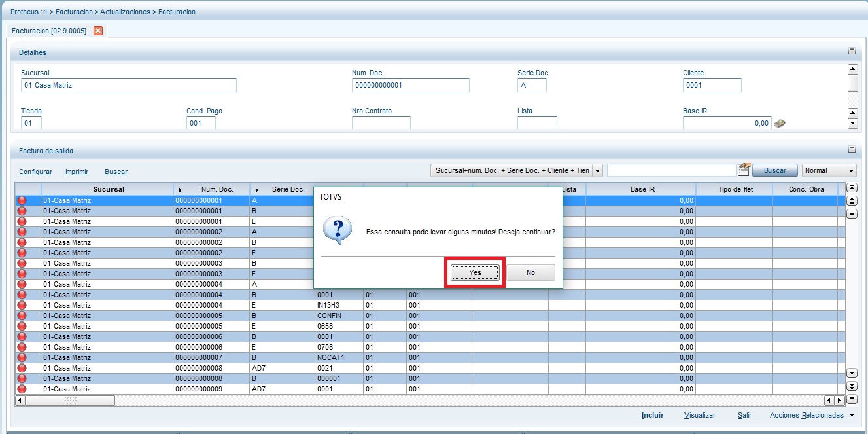Click the blue Buscar button
This screenshot has height=434, width=868.
point(775,170)
